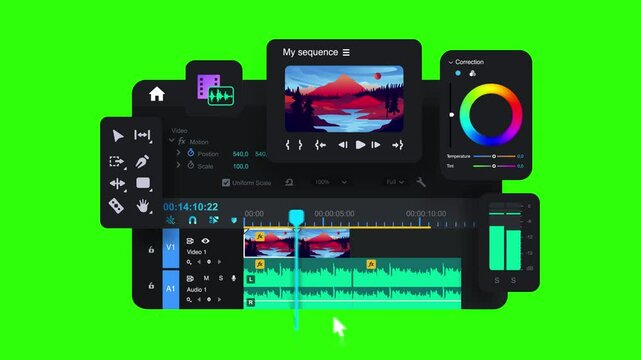Toggle sync lock icon on Audio 1
The width and height of the screenshot is (641, 360).
[190, 278]
